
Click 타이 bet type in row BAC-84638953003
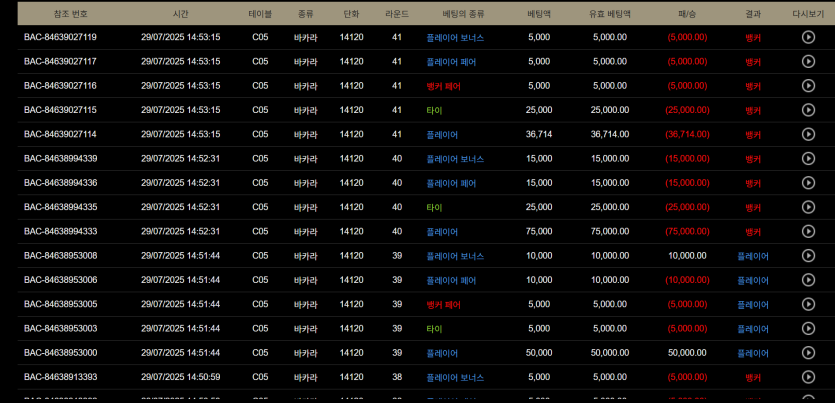(434, 328)
